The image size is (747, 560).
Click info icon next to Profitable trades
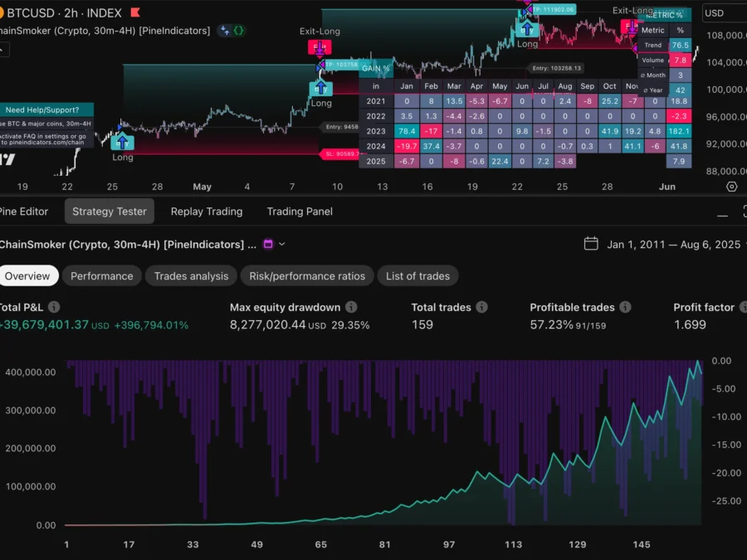click(x=625, y=307)
